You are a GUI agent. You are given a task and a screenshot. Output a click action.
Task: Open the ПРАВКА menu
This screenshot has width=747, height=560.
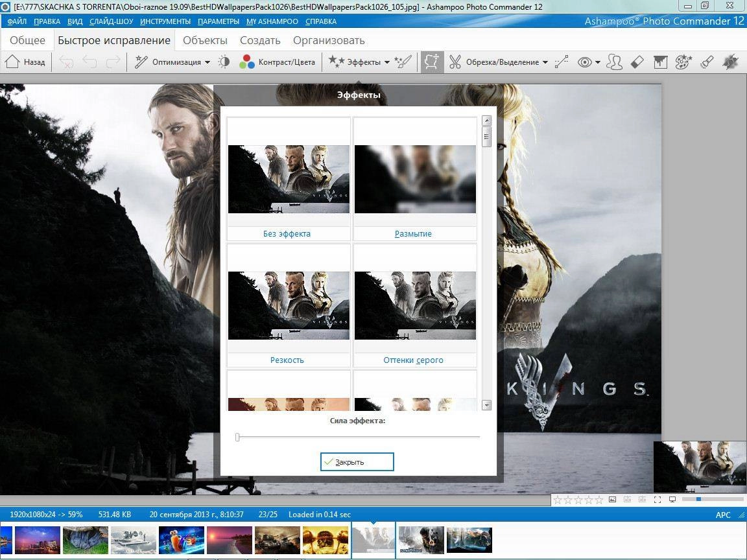(x=47, y=21)
